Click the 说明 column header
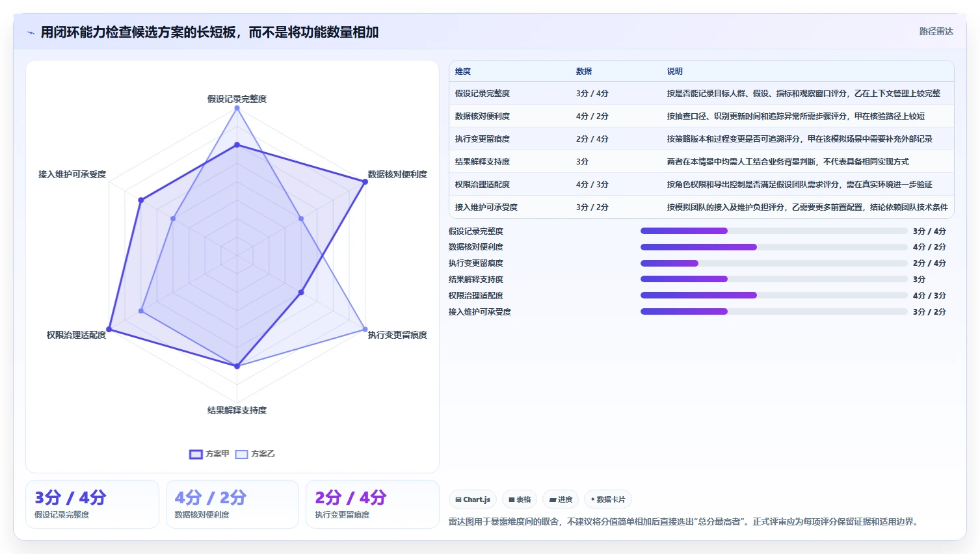 pyautogui.click(x=674, y=72)
